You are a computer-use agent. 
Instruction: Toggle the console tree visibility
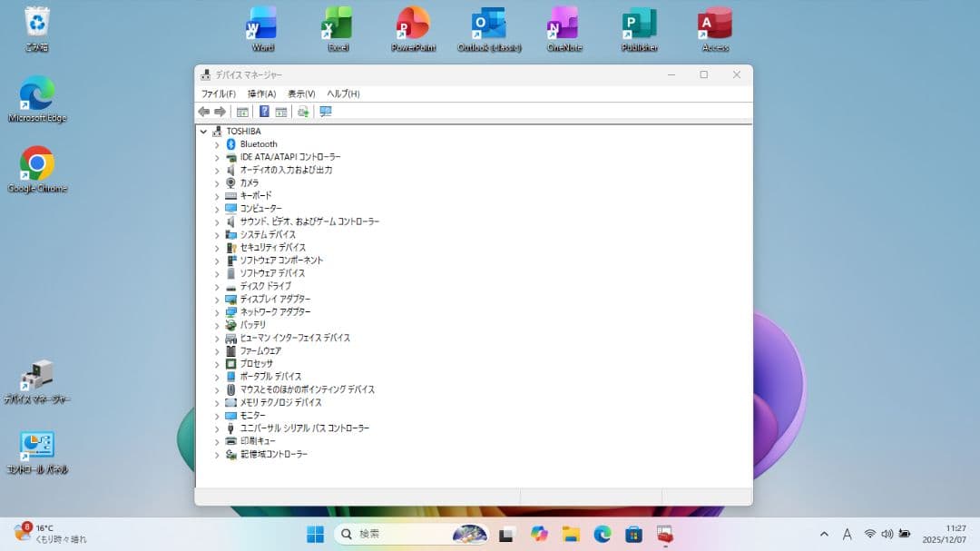(241, 111)
